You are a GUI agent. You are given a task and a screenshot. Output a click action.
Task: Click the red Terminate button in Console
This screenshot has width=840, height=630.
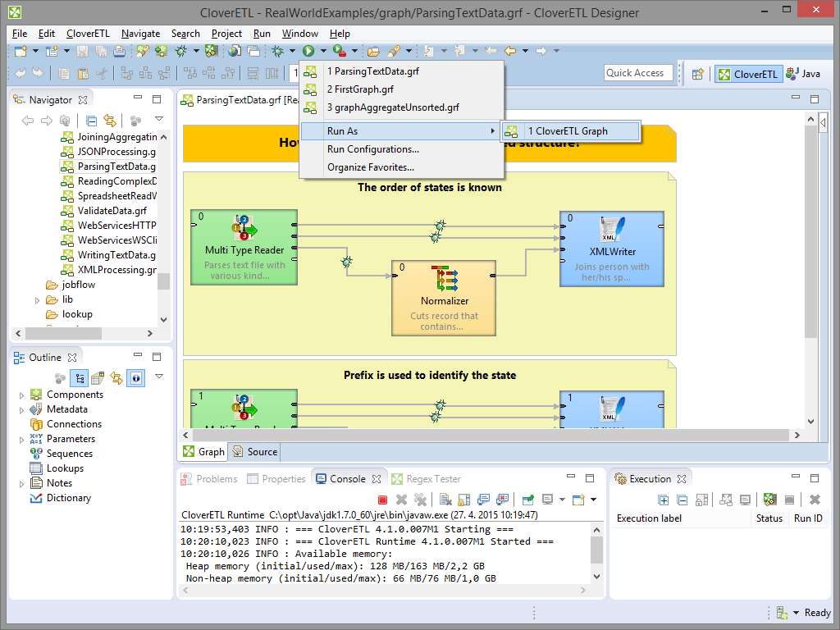pyautogui.click(x=382, y=500)
